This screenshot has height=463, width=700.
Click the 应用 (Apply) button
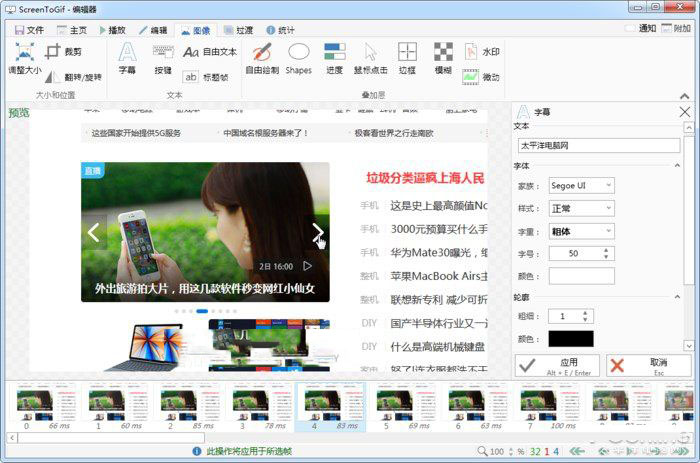tap(557, 366)
